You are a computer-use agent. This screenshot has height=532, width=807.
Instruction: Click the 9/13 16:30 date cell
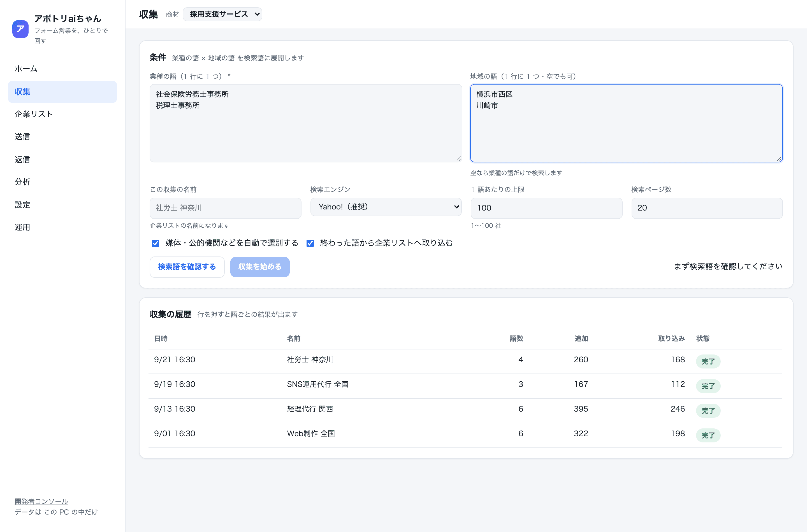pyautogui.click(x=175, y=409)
